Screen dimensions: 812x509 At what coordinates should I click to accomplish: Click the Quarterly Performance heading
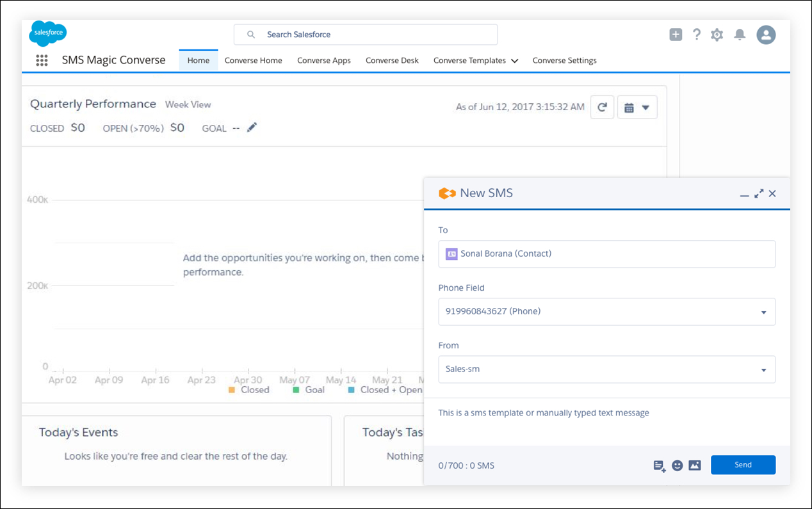tap(93, 104)
